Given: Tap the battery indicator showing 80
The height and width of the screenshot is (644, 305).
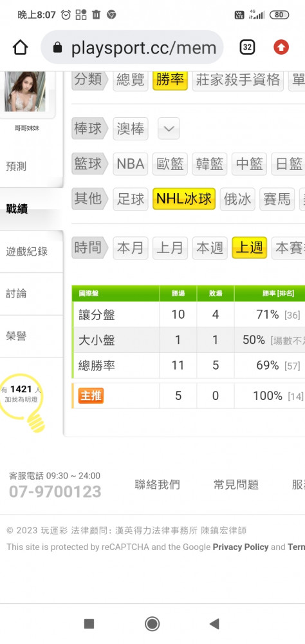Looking at the screenshot, I should point(279,15).
